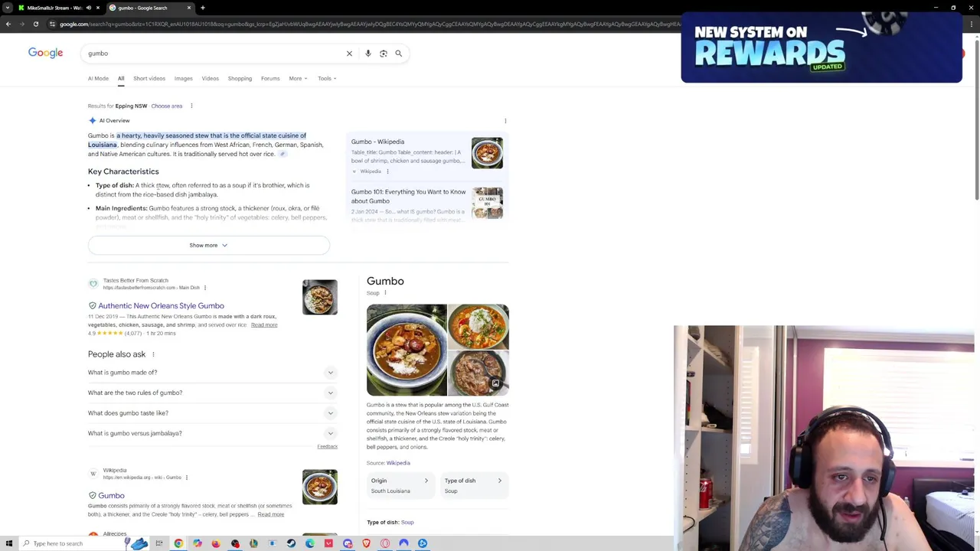Open a new browser tab with plus
The width and height of the screenshot is (980, 551).
(x=202, y=8)
